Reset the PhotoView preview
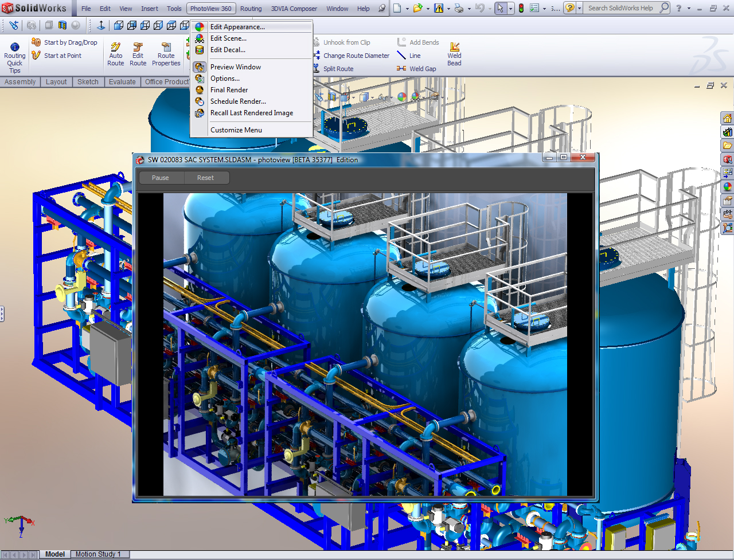Image resolution: width=734 pixels, height=560 pixels. tap(205, 178)
